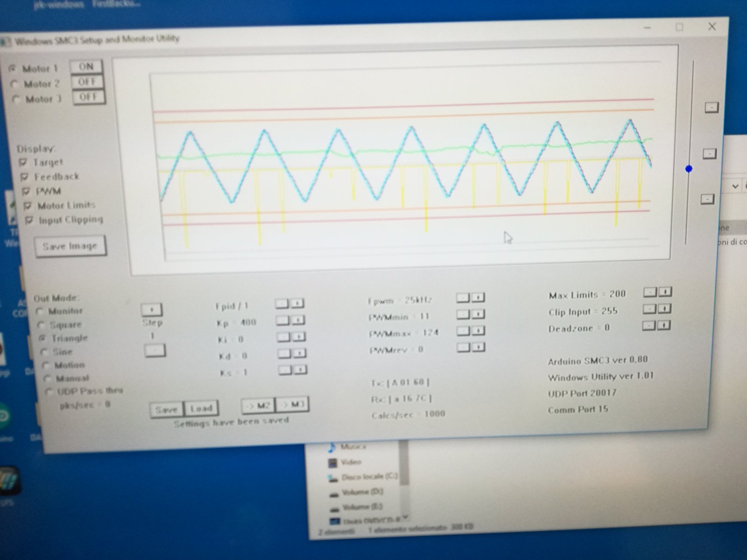Decrease Kp with its minus button
The image size is (747, 560).
pyautogui.click(x=283, y=320)
